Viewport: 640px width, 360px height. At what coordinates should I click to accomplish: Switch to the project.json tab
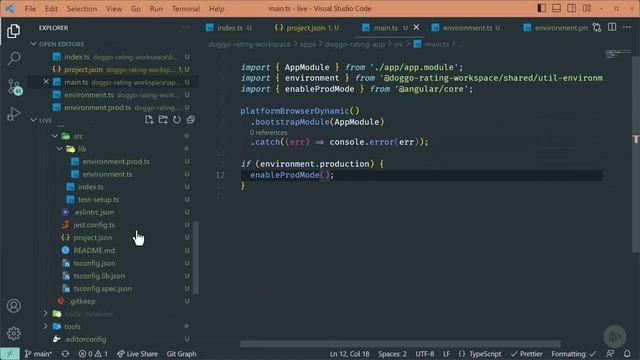coord(307,28)
